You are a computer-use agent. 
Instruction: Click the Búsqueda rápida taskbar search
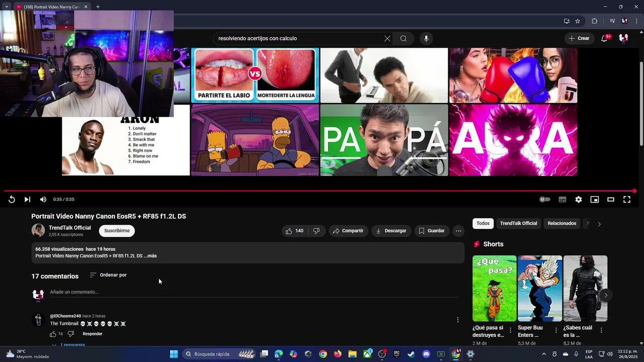tap(219, 354)
